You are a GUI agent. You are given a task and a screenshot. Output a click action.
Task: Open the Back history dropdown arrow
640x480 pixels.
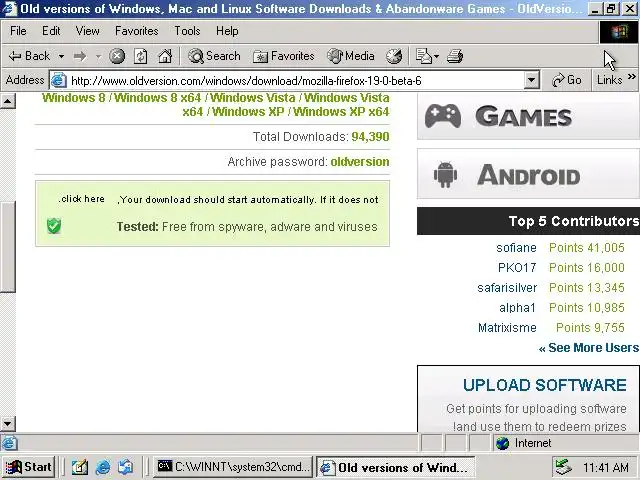[x=61, y=56]
